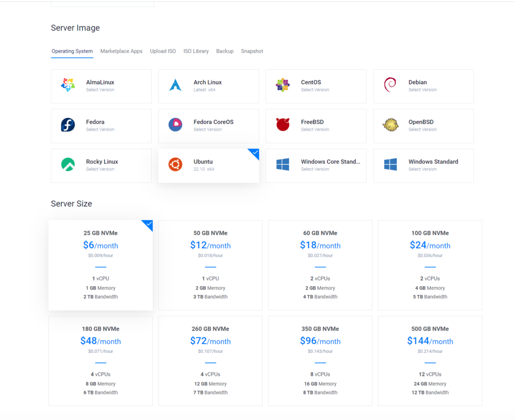Open the Backup tab
The image size is (515, 420).
point(225,51)
